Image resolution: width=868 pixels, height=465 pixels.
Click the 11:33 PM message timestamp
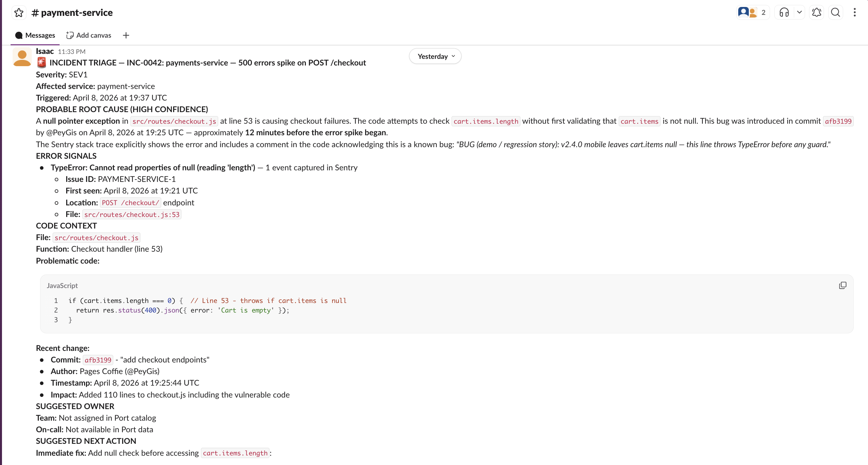[72, 52]
